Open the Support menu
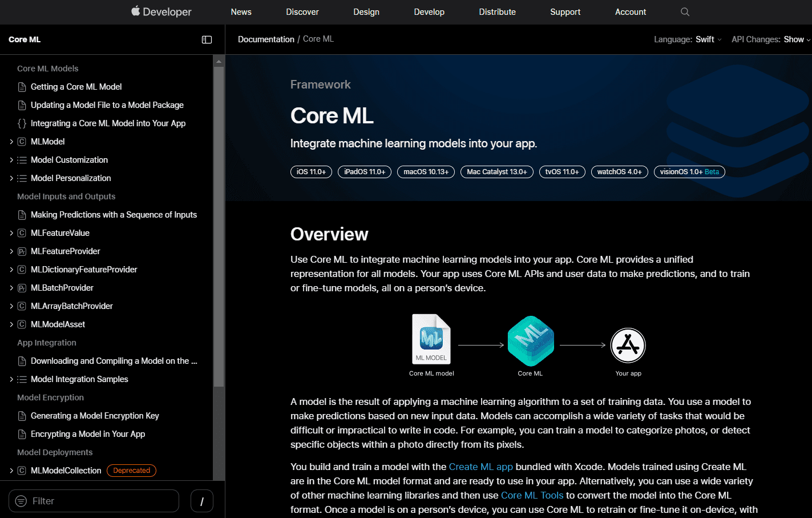 click(x=565, y=12)
